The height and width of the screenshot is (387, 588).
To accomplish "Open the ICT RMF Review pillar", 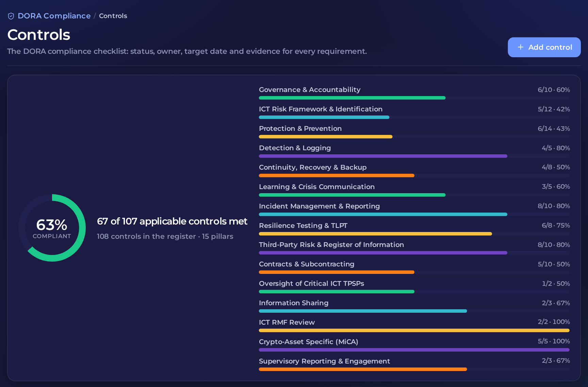I will point(287,322).
